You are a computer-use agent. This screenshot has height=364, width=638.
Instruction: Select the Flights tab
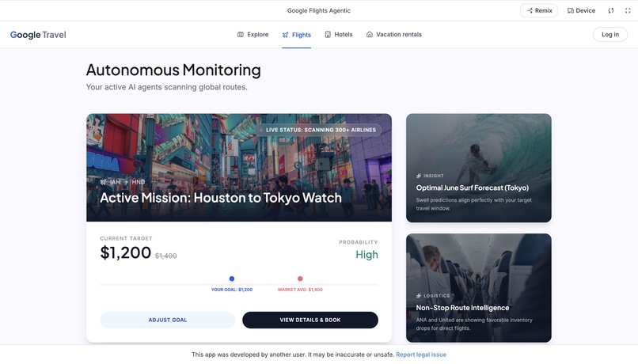(296, 35)
